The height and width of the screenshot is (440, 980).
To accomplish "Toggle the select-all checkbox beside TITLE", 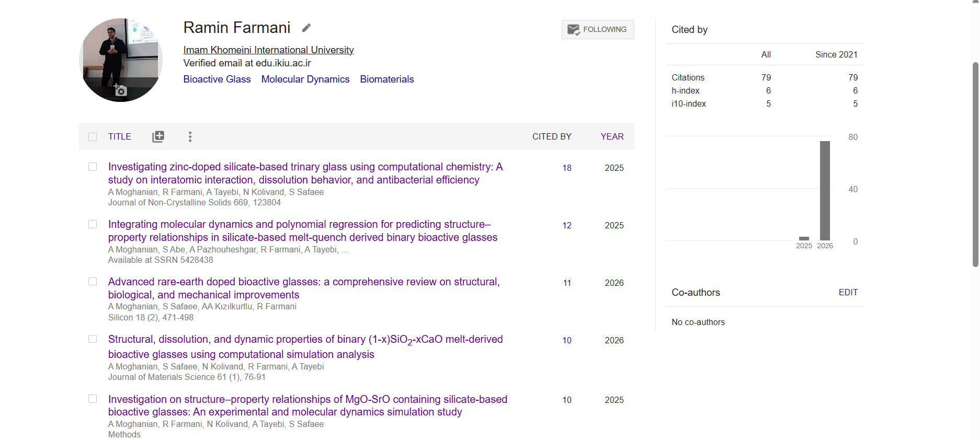I will click(93, 137).
